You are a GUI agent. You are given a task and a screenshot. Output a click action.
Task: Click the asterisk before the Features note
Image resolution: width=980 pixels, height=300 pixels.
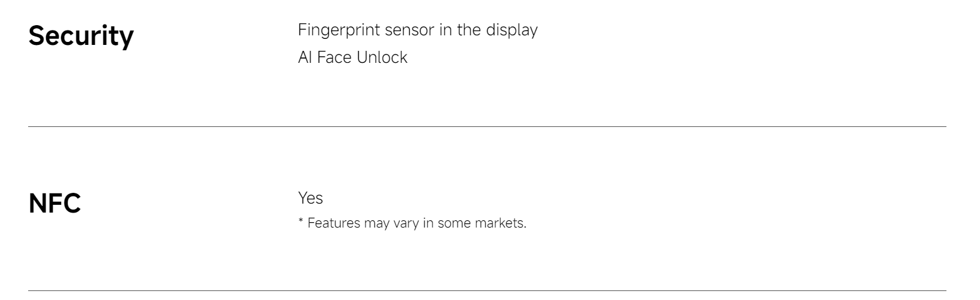(301, 222)
